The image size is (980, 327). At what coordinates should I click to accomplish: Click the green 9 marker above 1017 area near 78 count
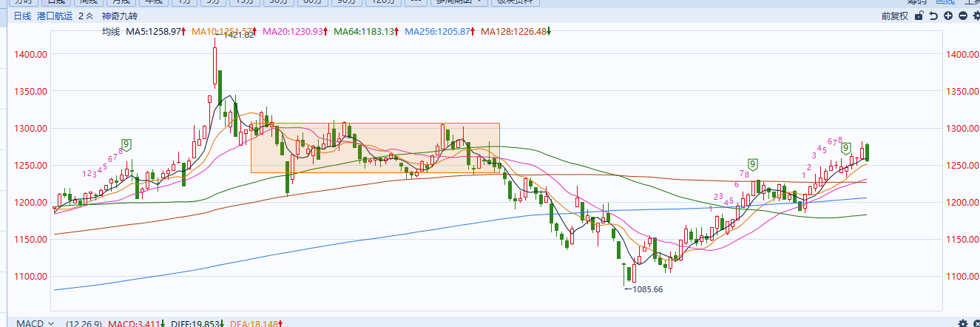click(x=752, y=163)
